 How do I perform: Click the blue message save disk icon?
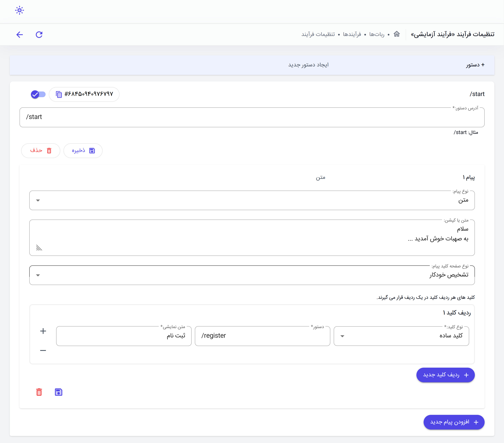(x=58, y=392)
